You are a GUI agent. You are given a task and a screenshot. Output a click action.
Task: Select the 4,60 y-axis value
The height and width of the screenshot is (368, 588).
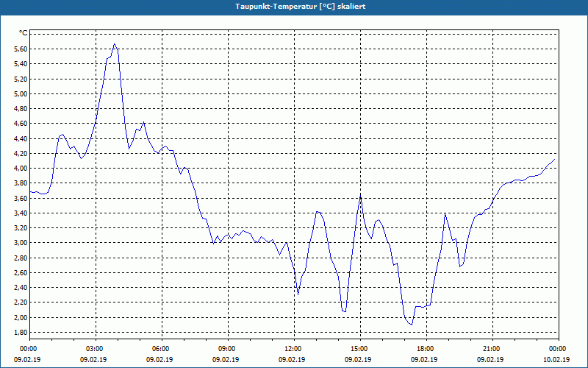21,124
